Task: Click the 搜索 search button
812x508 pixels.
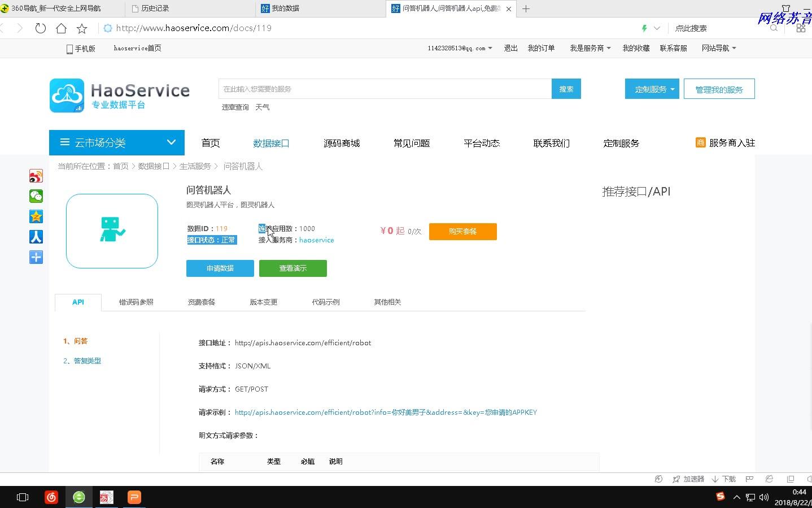Action: [566, 89]
